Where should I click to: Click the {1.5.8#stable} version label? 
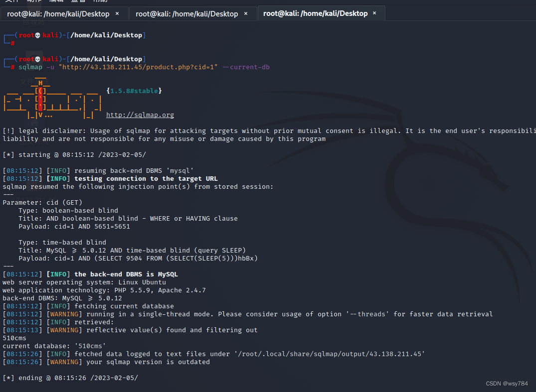coord(134,91)
